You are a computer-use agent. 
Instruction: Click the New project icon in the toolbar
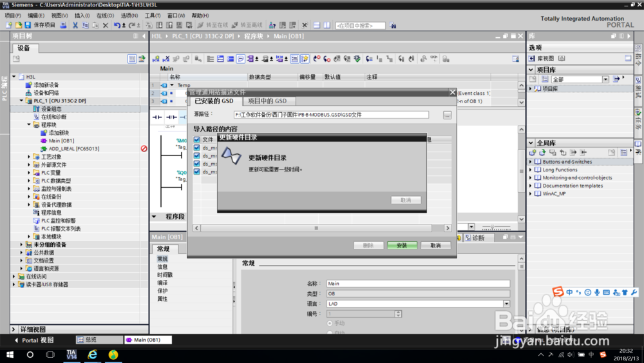pos(8,25)
